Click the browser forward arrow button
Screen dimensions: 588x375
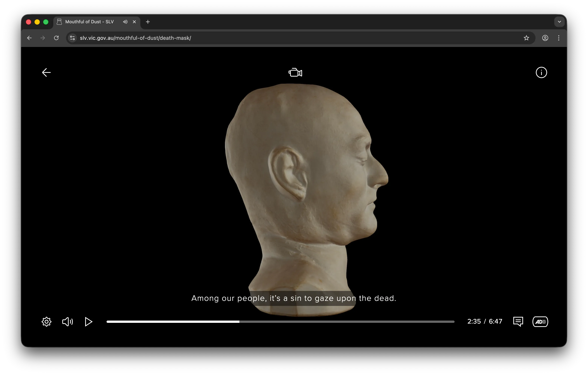(43, 38)
